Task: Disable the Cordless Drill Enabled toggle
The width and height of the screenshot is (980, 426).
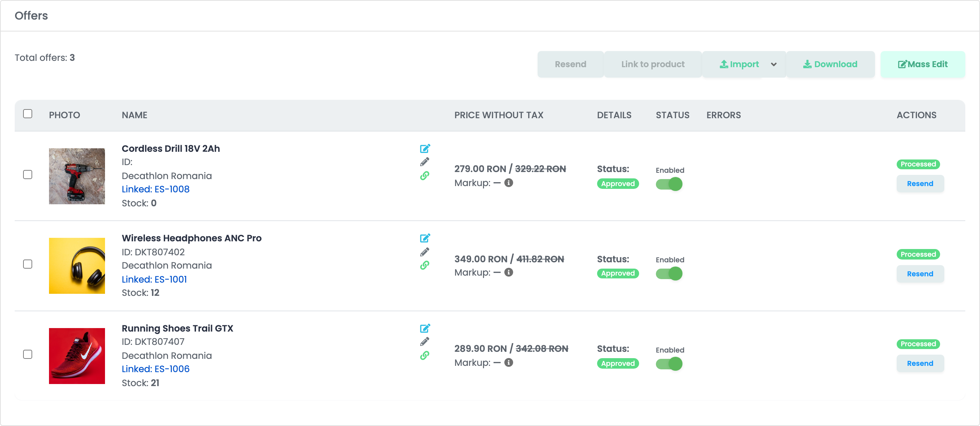Action: pyautogui.click(x=669, y=184)
